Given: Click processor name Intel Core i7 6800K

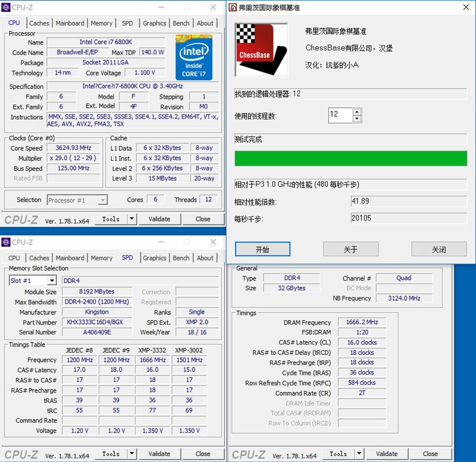Looking at the screenshot, I should coord(106,42).
